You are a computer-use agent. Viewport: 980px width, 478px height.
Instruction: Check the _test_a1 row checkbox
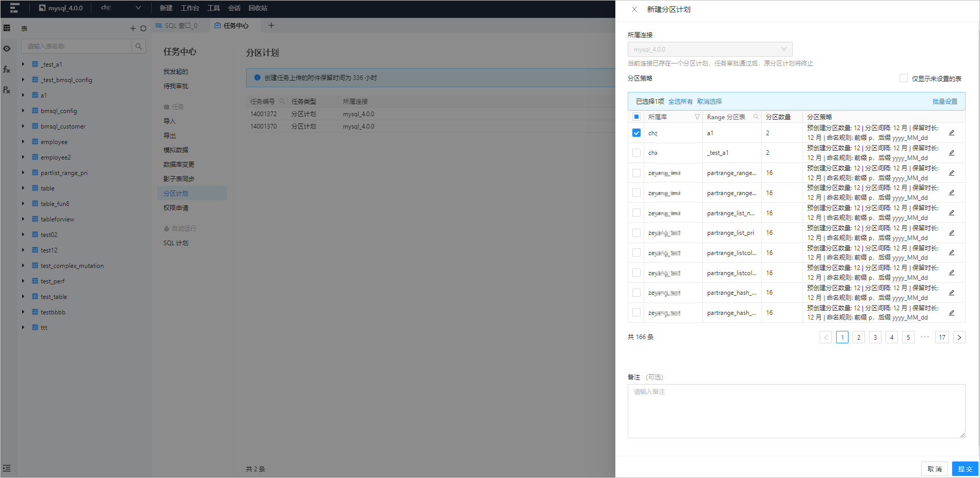pos(636,153)
